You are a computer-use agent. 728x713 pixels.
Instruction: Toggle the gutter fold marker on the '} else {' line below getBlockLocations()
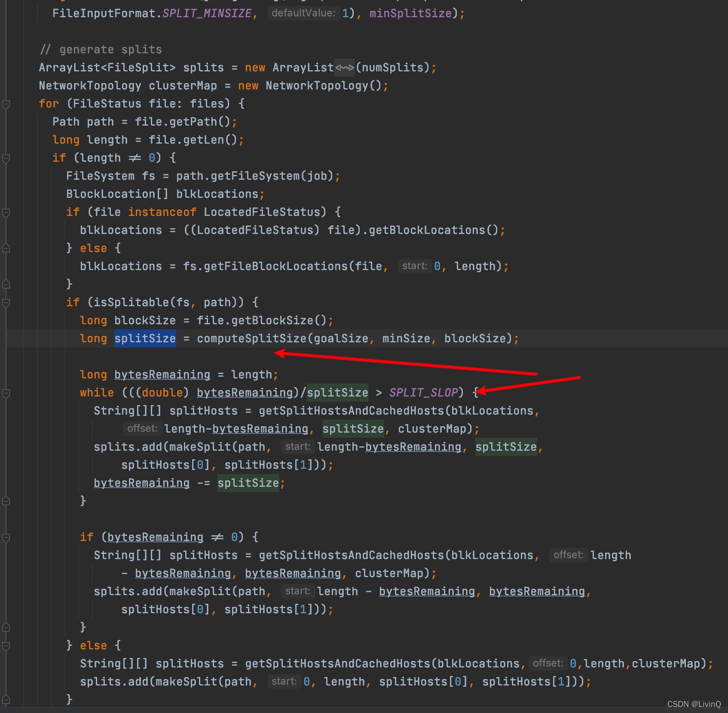coord(6,248)
